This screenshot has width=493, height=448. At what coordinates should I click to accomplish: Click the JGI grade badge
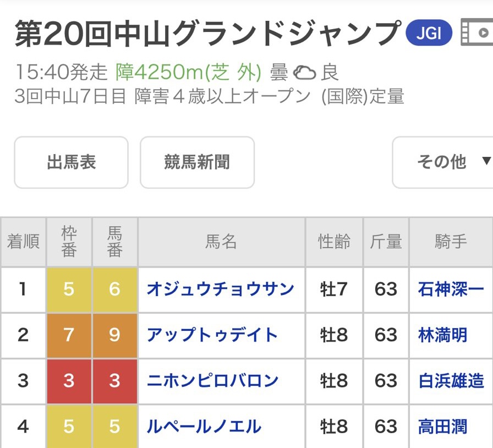pyautogui.click(x=429, y=34)
